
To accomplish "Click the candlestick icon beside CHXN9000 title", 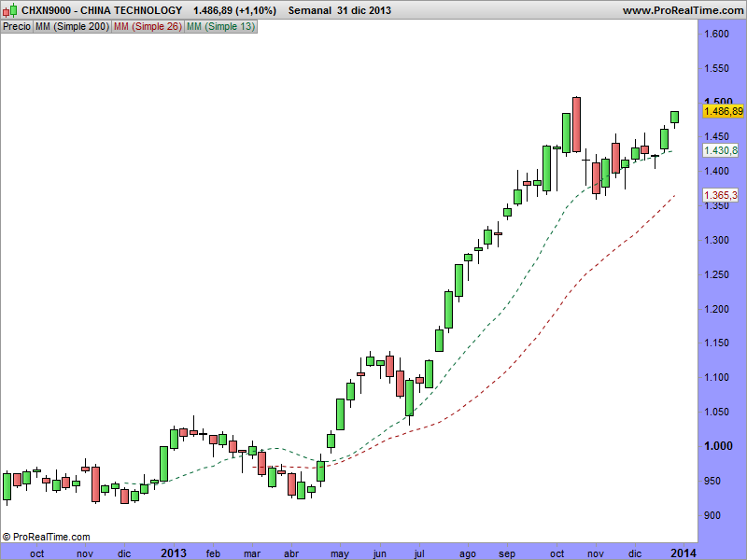I will point(10,10).
